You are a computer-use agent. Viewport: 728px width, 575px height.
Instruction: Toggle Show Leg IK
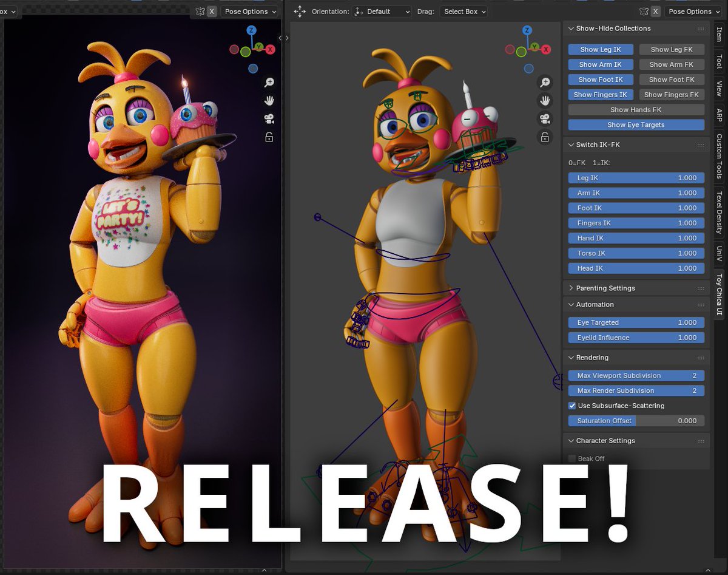(601, 49)
